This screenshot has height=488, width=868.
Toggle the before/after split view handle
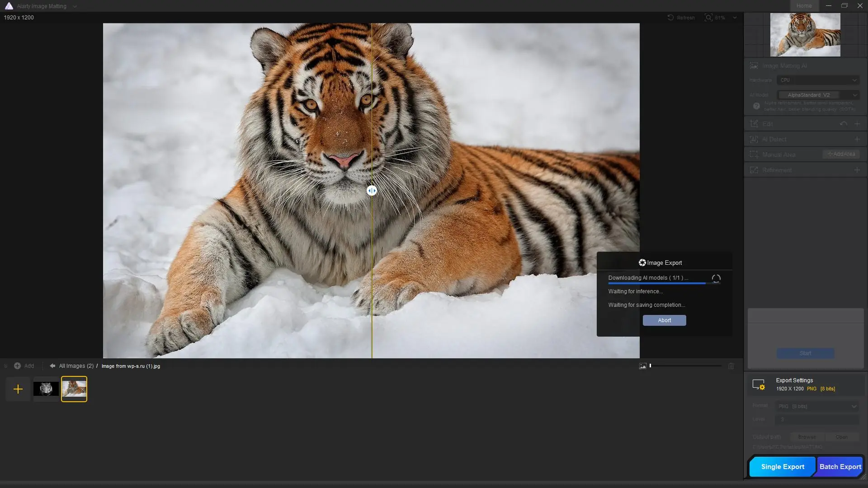[x=372, y=190]
